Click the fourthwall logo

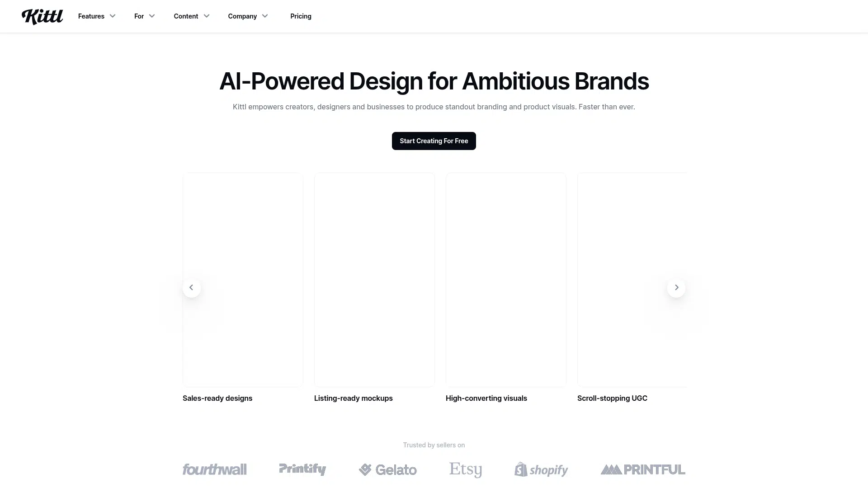point(215,469)
